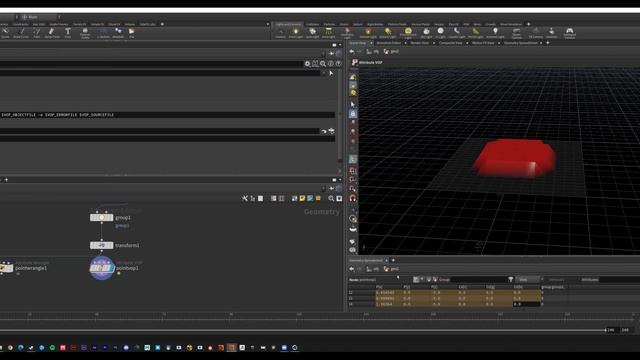The height and width of the screenshot is (360, 640).
Task: Toggle the network editor pin pane button
Action: tap(331, 189)
